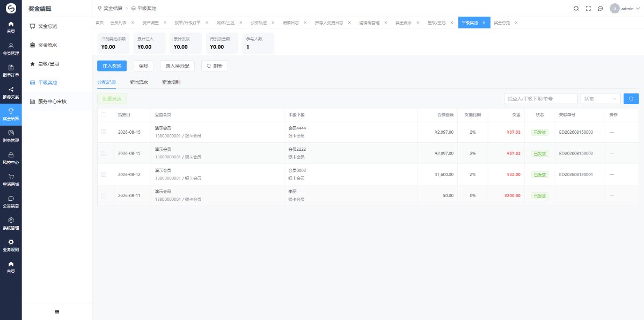Tick the select-all checkbox in table header
This screenshot has height=320, width=644.
tap(104, 114)
